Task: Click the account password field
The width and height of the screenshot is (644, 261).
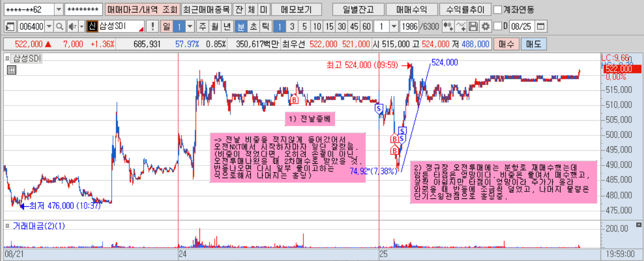Action: coord(83,10)
